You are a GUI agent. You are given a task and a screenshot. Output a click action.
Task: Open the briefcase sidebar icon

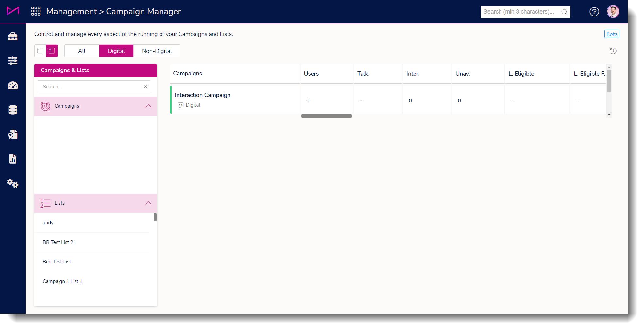(13, 36)
